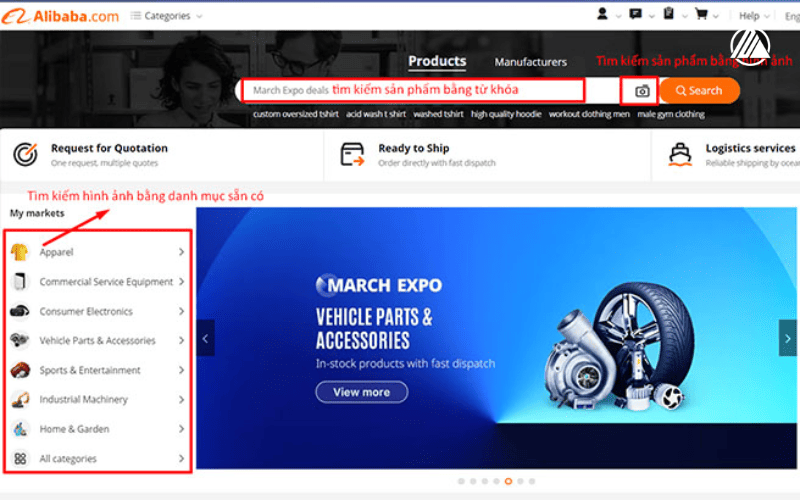Switch to the Products tab
Viewport: 800px width, 500px height.
[437, 61]
